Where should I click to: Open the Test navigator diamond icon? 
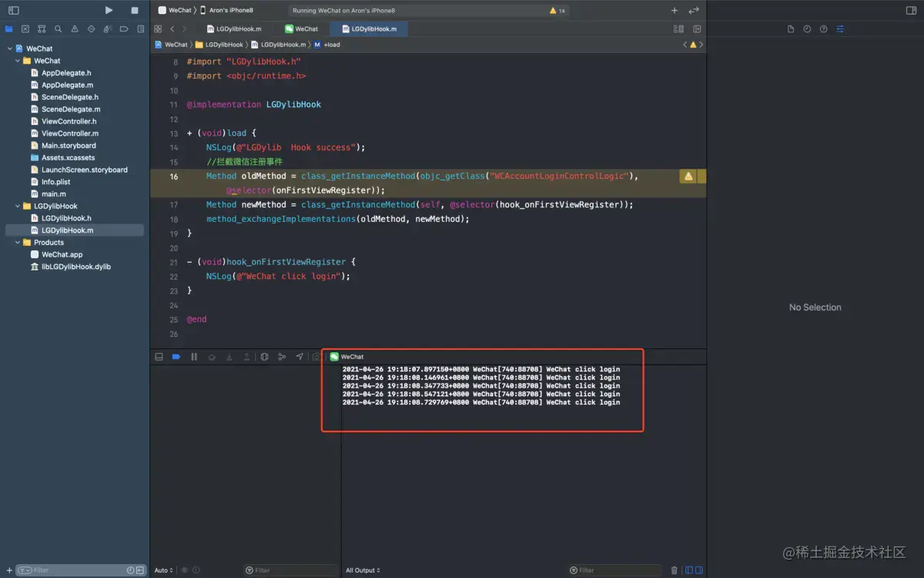click(x=91, y=29)
